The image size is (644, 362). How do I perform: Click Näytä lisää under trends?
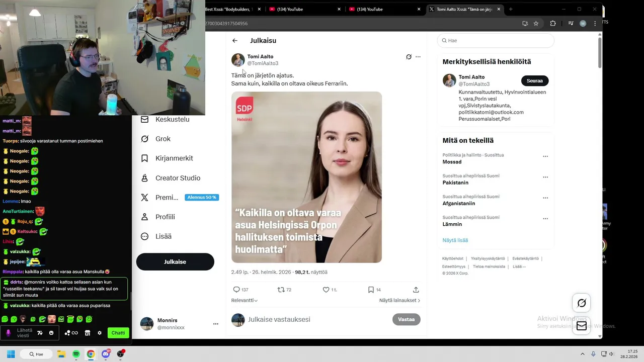point(455,240)
